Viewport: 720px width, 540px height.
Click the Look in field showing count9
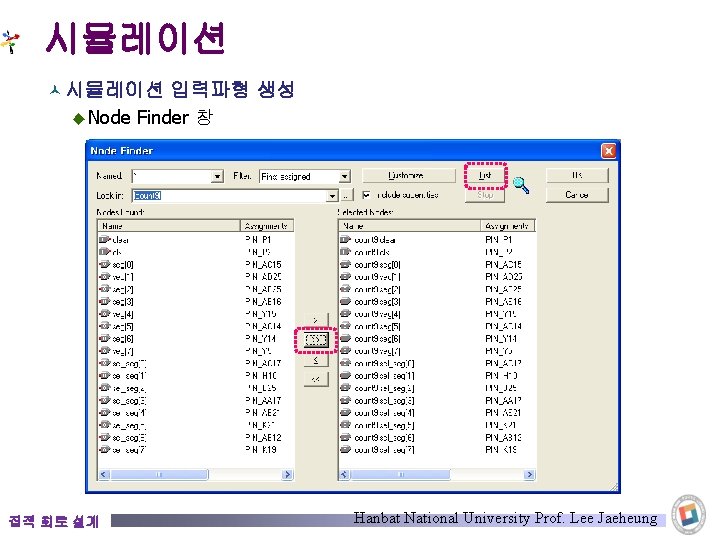point(230,196)
